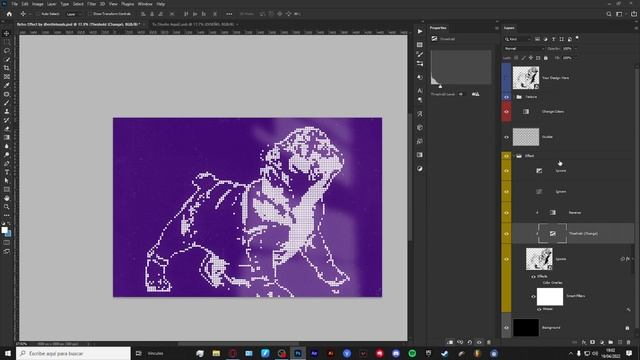
Task: Open the Search icon at top right
Action: tap(609, 14)
